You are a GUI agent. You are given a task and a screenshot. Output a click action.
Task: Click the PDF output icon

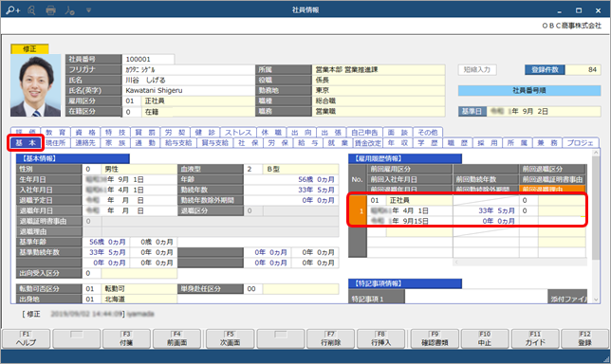click(x=70, y=10)
